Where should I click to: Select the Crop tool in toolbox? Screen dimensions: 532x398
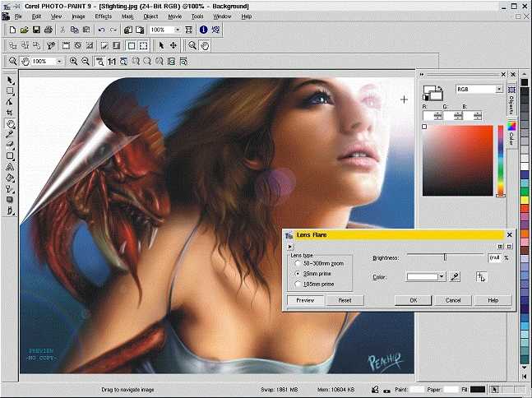(10, 113)
